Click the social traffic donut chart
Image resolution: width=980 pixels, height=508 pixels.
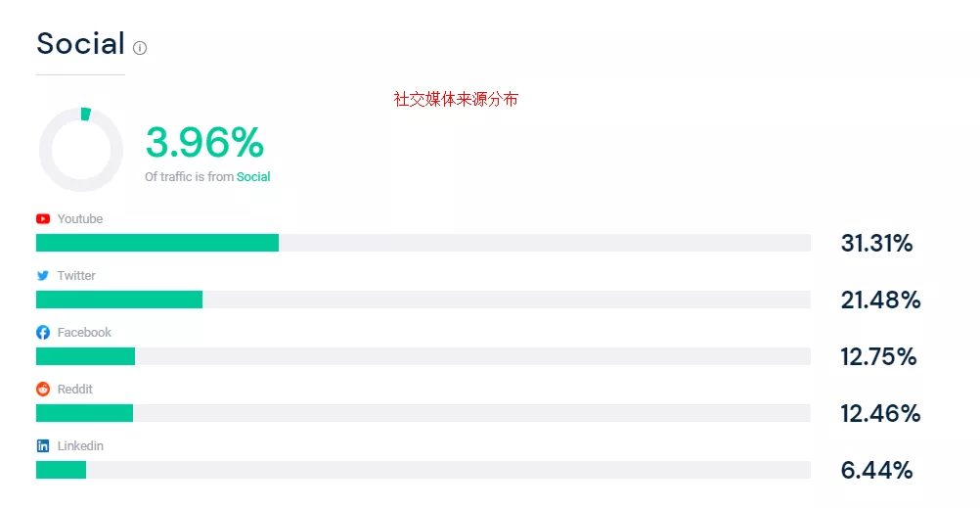point(81,150)
